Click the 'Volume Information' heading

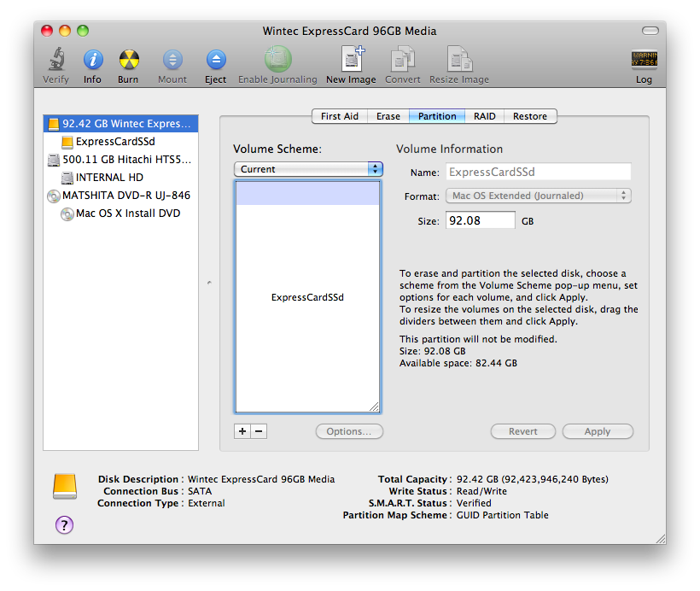[x=449, y=149]
